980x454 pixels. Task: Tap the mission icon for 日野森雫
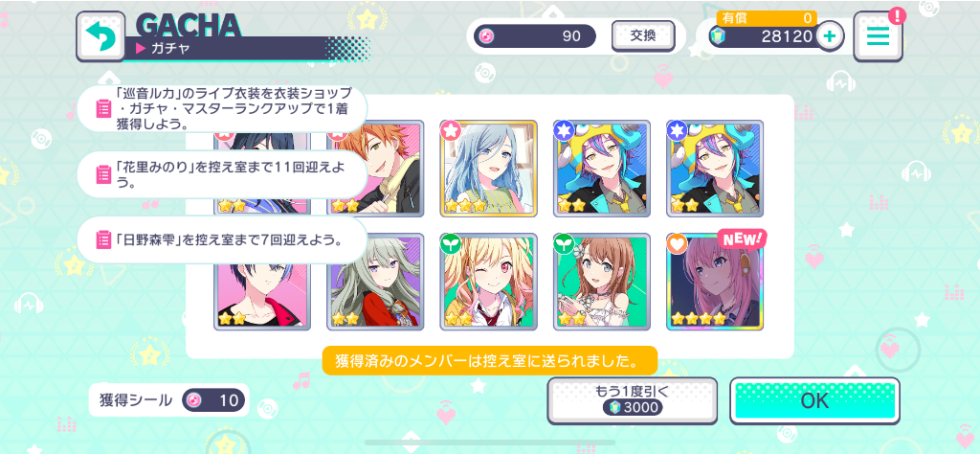tap(103, 239)
